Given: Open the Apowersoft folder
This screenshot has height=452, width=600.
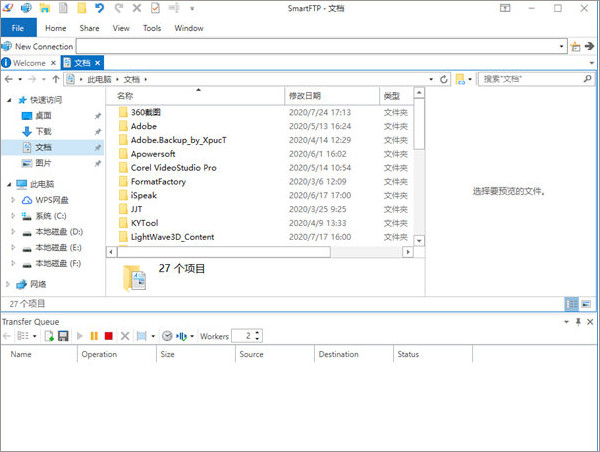Looking at the screenshot, I should tap(153, 154).
